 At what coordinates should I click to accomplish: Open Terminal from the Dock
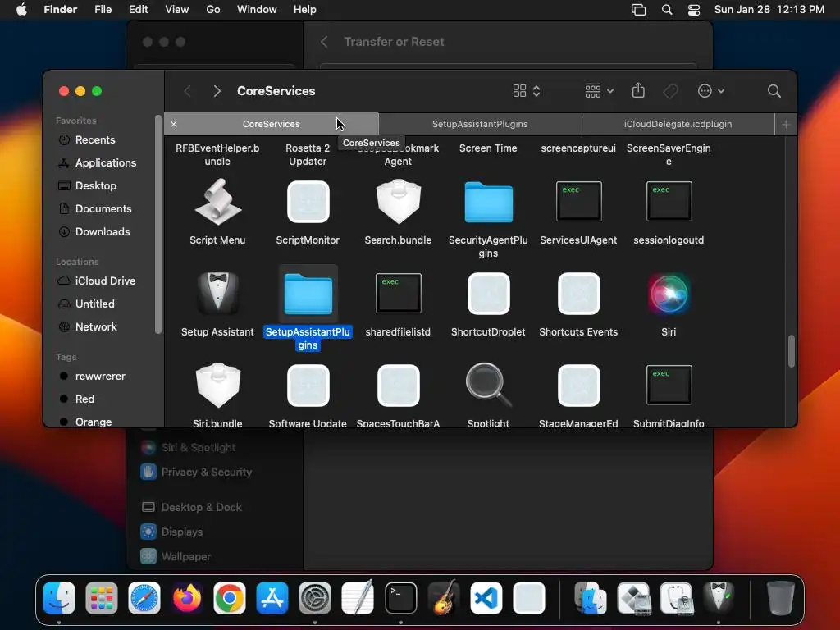400,598
